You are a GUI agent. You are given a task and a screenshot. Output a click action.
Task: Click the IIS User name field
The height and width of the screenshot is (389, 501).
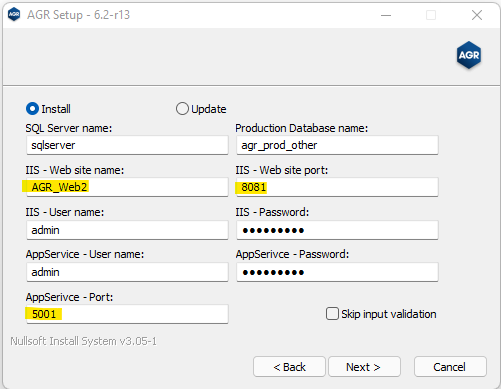point(127,230)
